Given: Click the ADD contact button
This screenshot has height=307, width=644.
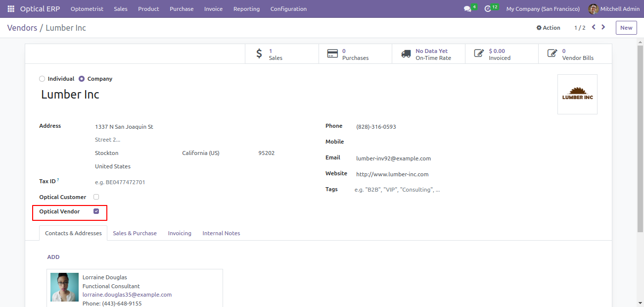Looking at the screenshot, I should coord(53,257).
